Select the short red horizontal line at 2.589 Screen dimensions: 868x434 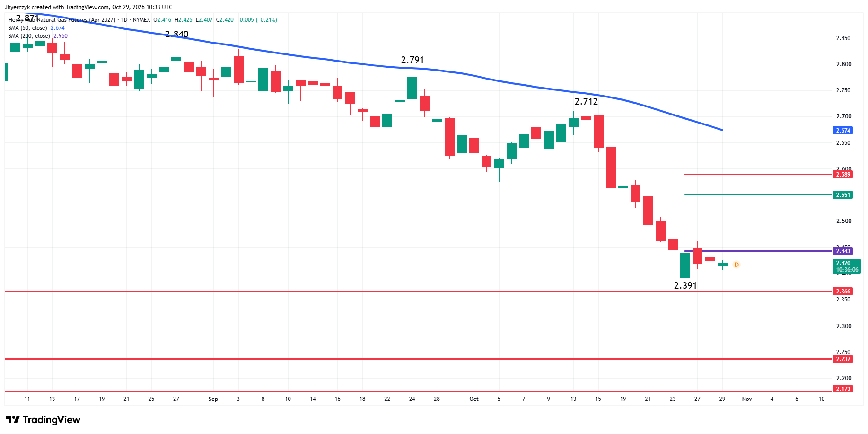[758, 175]
